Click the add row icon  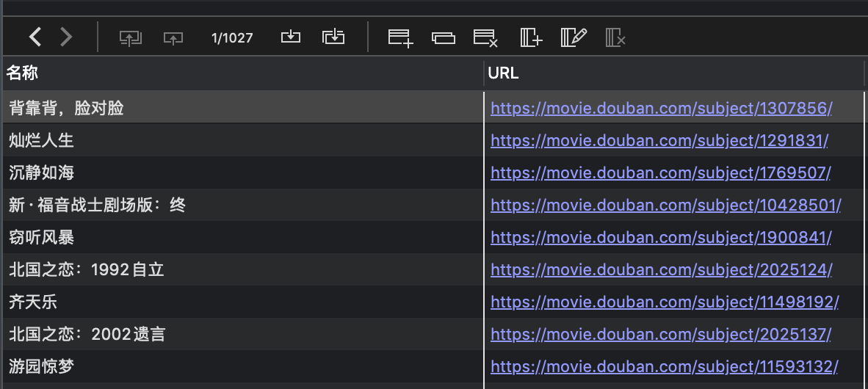click(x=400, y=37)
